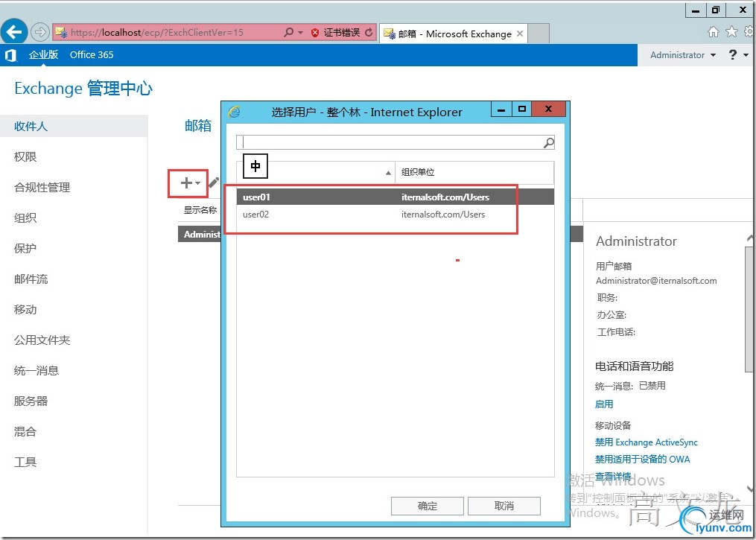
Task: Sort by 组织单位 column header
Action: [474, 172]
